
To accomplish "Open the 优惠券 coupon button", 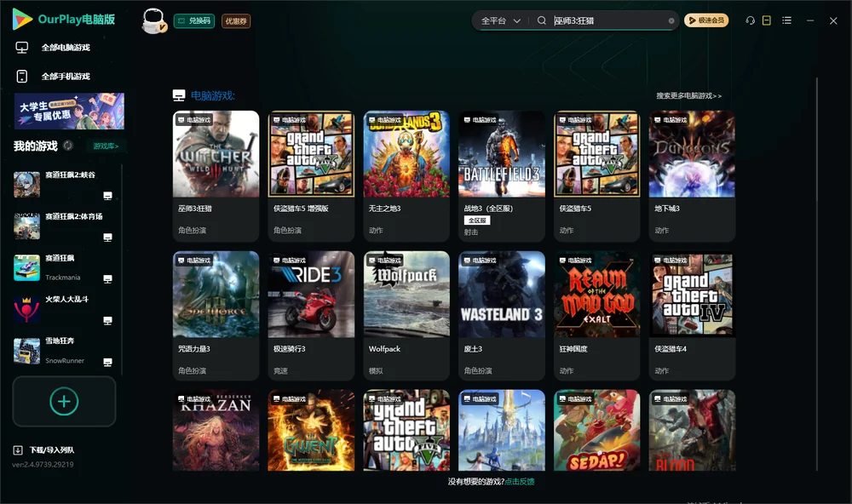I will pos(236,21).
